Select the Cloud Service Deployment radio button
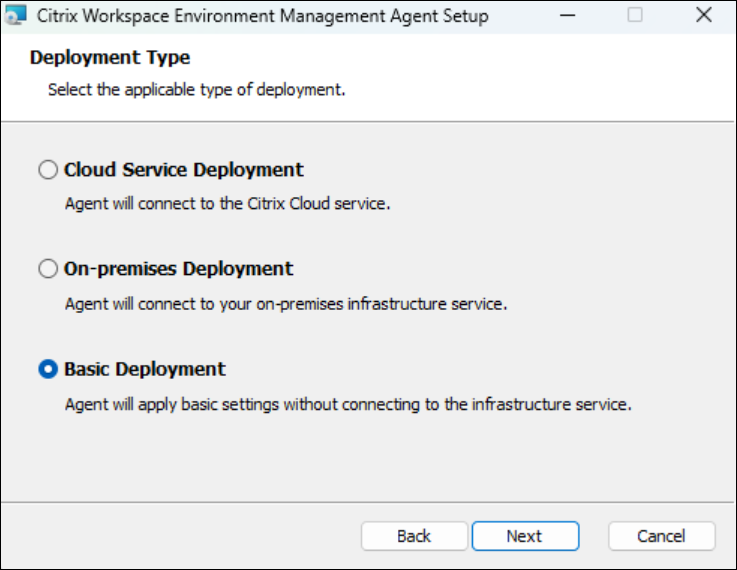 tap(48, 170)
